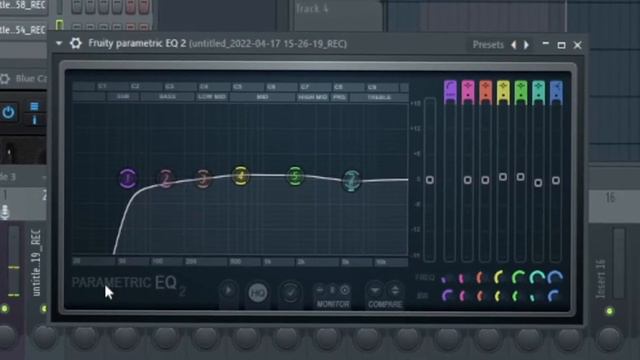The height and width of the screenshot is (360, 640).
Task: Click the blue lines icon above the info icon
Action: 34,107
